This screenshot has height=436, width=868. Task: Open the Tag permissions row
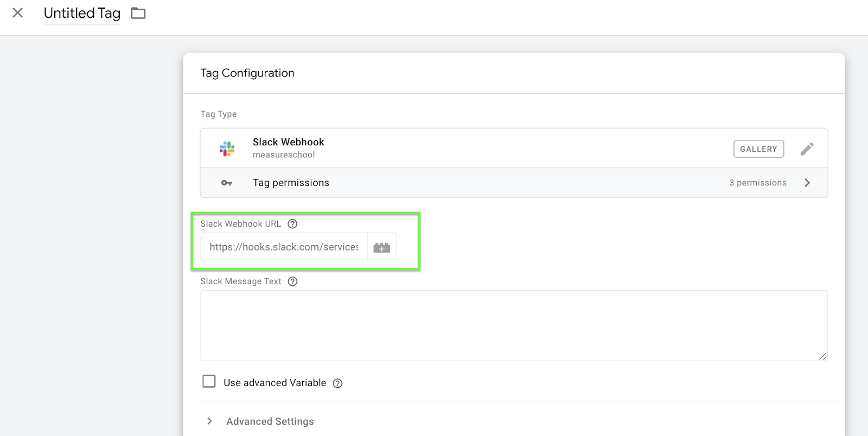514,183
